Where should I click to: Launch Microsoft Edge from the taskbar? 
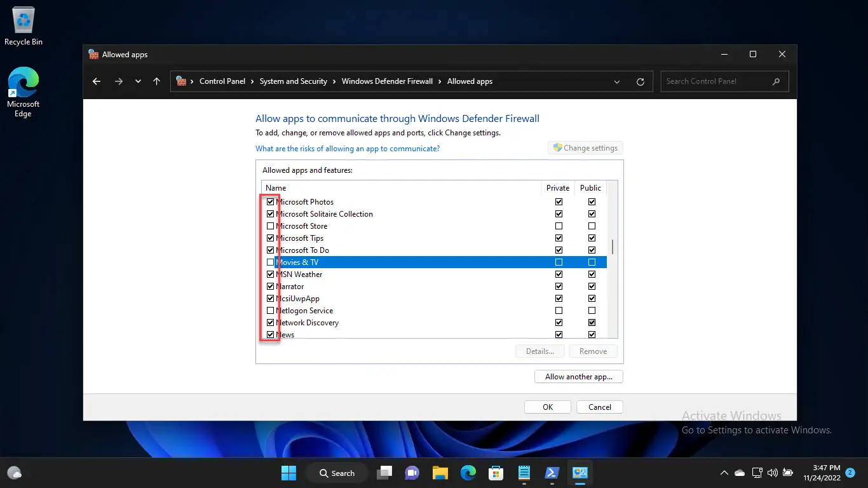pyautogui.click(x=468, y=473)
